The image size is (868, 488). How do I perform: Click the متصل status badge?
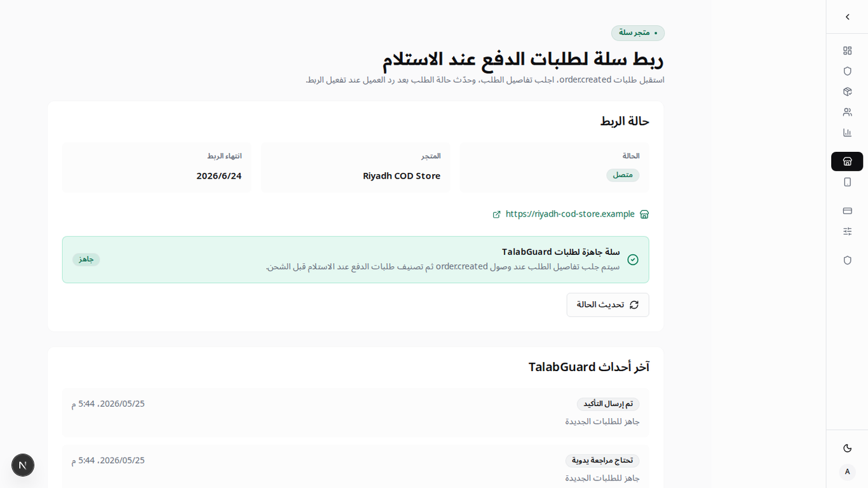(623, 175)
